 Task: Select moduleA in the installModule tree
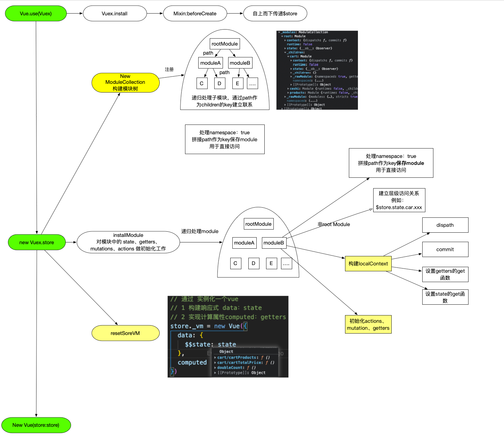click(x=244, y=243)
